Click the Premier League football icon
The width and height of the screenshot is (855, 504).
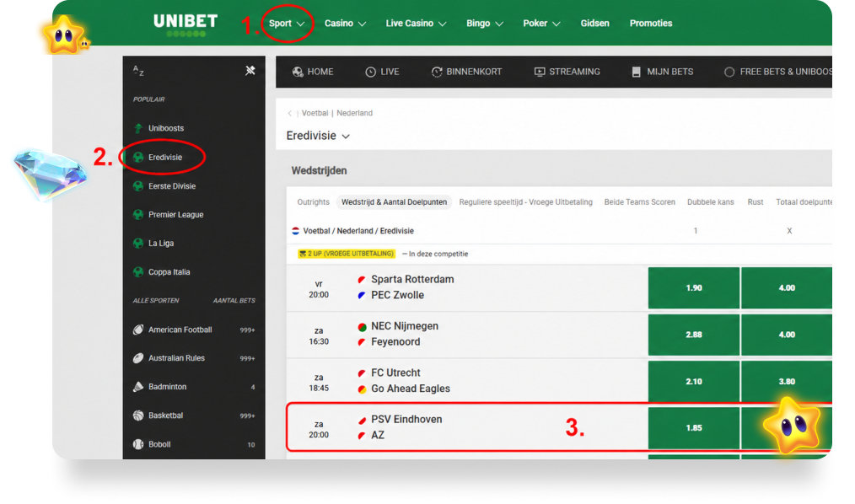(x=138, y=215)
